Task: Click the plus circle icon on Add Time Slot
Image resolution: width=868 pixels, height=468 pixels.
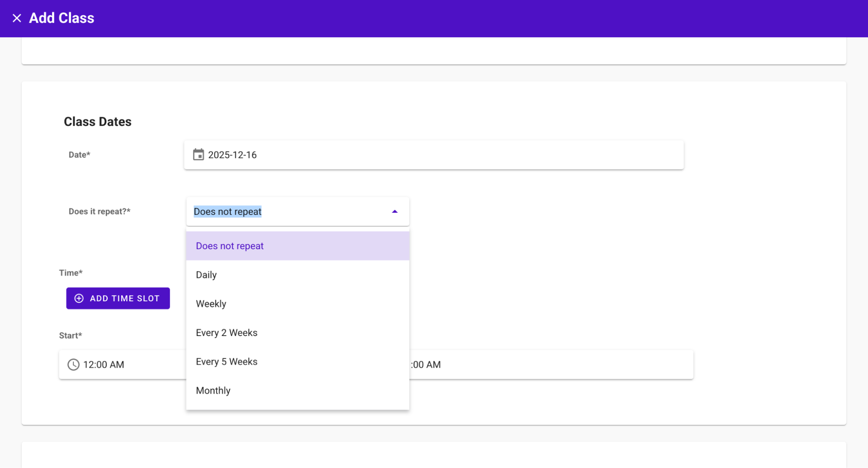Action: (x=79, y=299)
